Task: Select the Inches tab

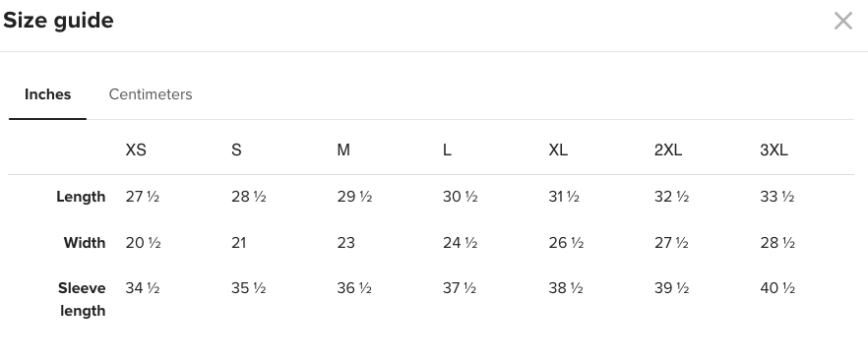Action: (47, 94)
